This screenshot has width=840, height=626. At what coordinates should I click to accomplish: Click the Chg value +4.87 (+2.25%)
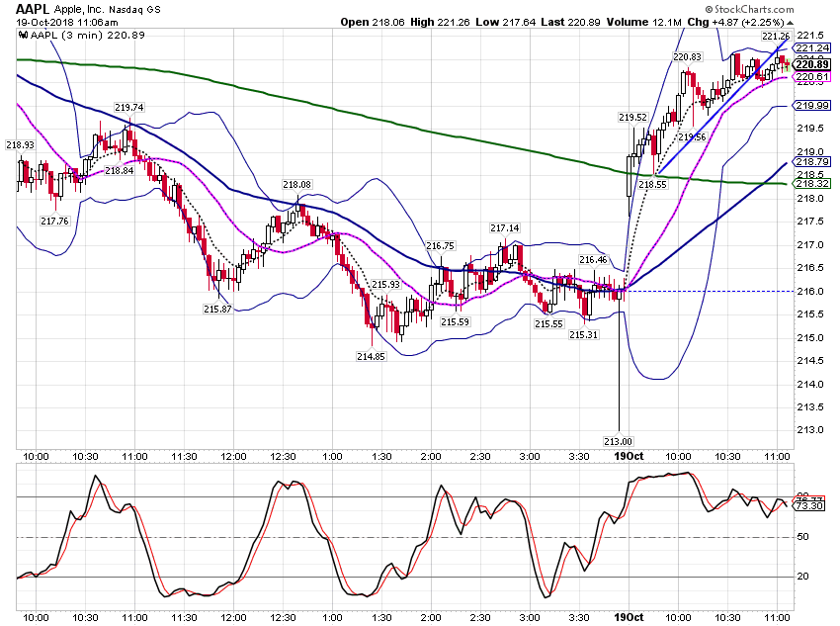click(x=747, y=23)
